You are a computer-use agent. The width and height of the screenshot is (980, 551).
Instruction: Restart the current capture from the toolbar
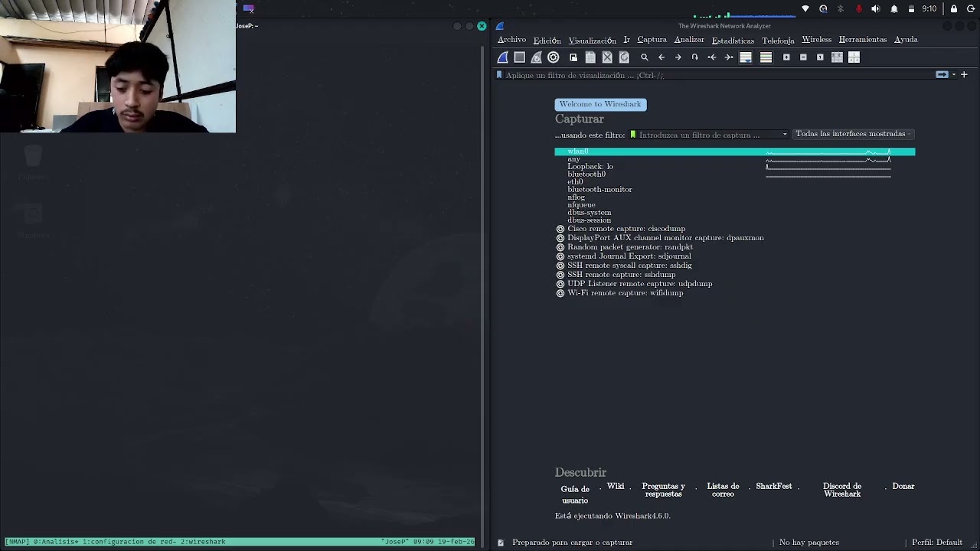[537, 57]
